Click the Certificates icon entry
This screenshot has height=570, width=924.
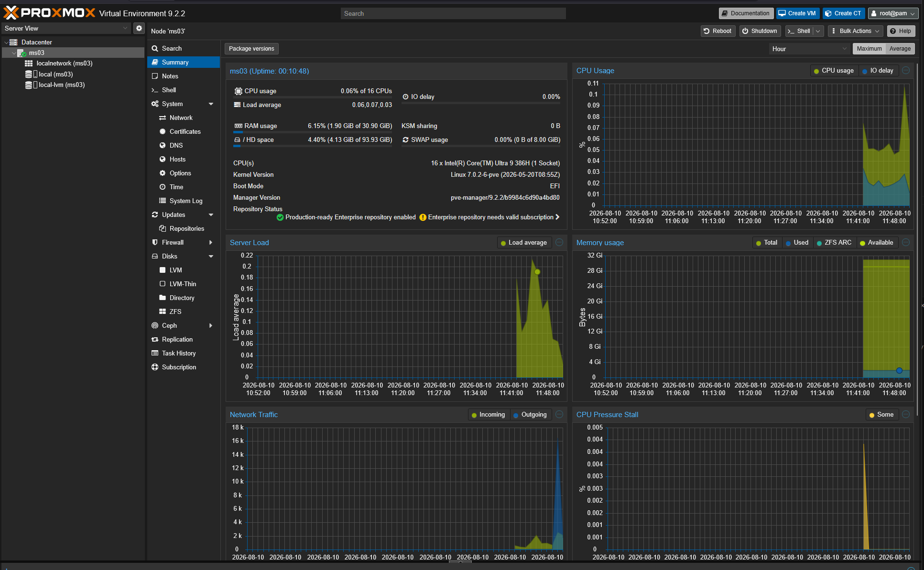163,131
